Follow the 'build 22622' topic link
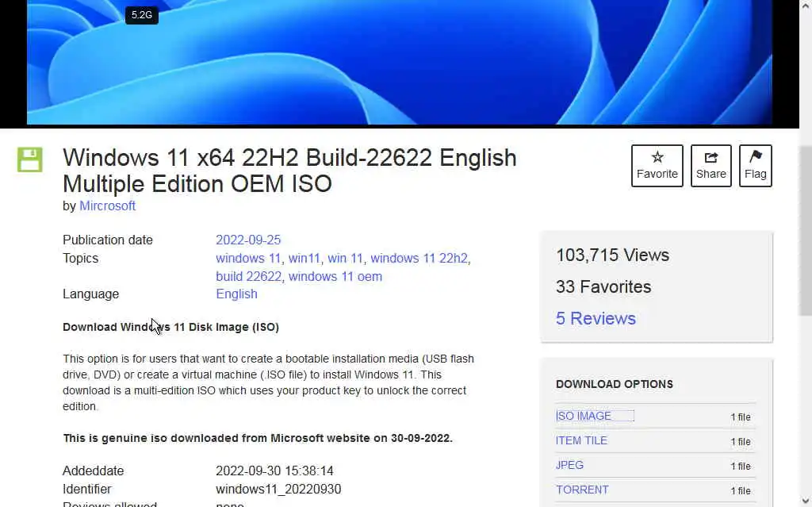Screen dimensions: 812x507 (x=248, y=276)
